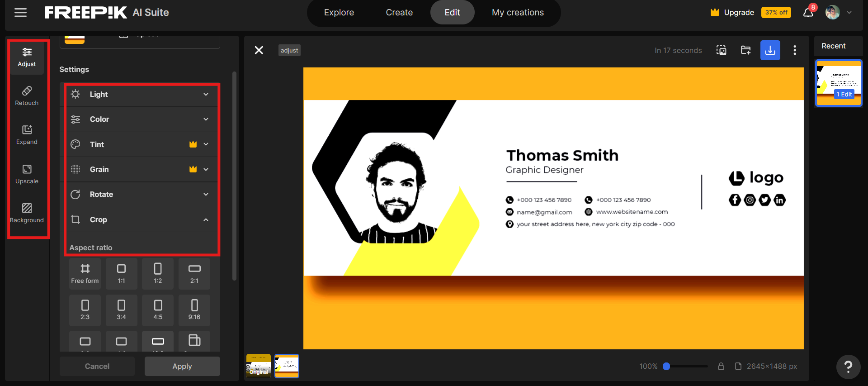Screen dimensions: 868x386
Task: Close the editor with the X icon
Action: point(259,50)
